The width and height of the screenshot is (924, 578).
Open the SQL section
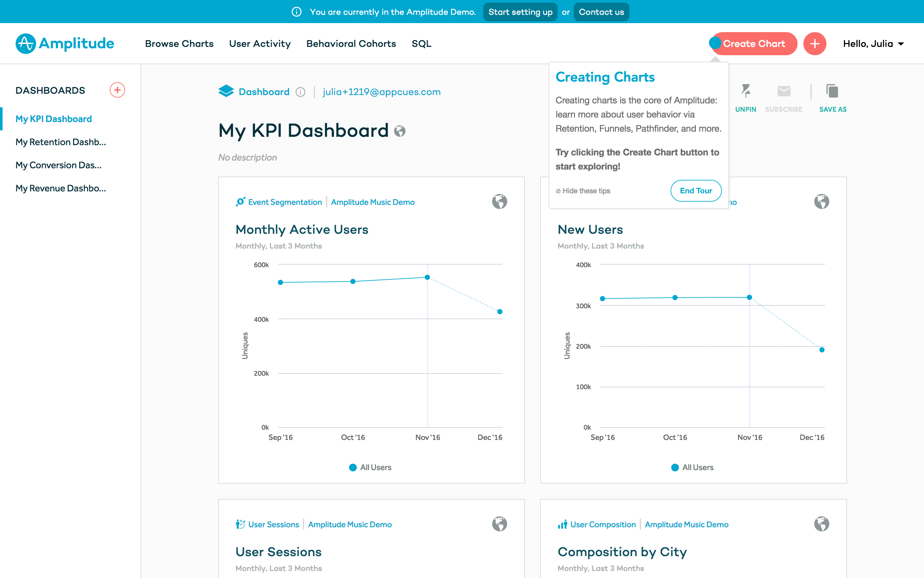click(422, 44)
